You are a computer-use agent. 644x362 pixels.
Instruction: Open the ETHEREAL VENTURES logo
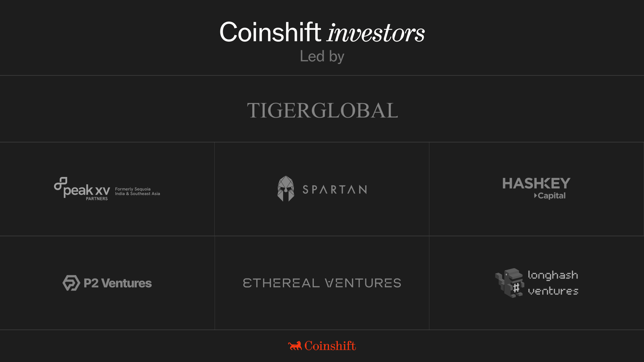(x=322, y=283)
